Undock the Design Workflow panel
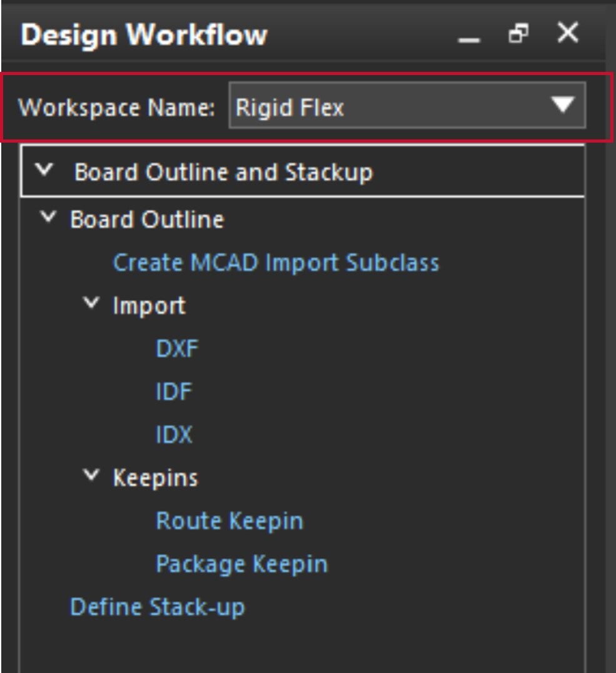Viewport: 616px width, 673px height. point(518,33)
